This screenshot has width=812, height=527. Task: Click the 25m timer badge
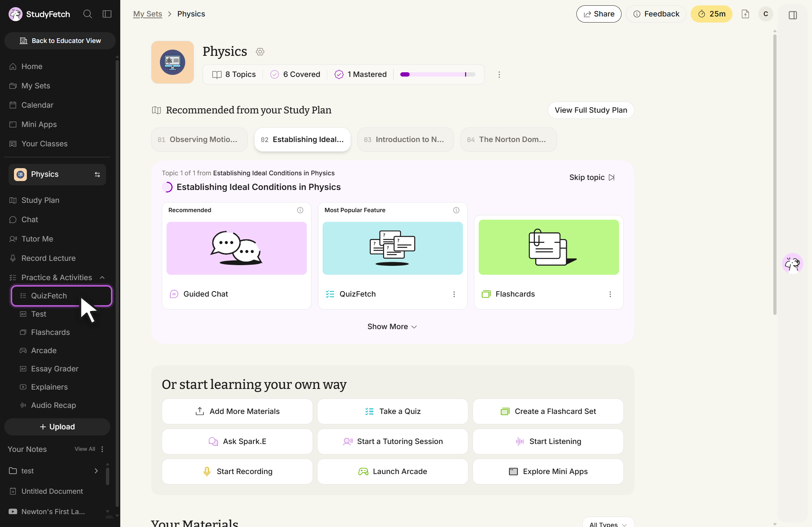711,14
